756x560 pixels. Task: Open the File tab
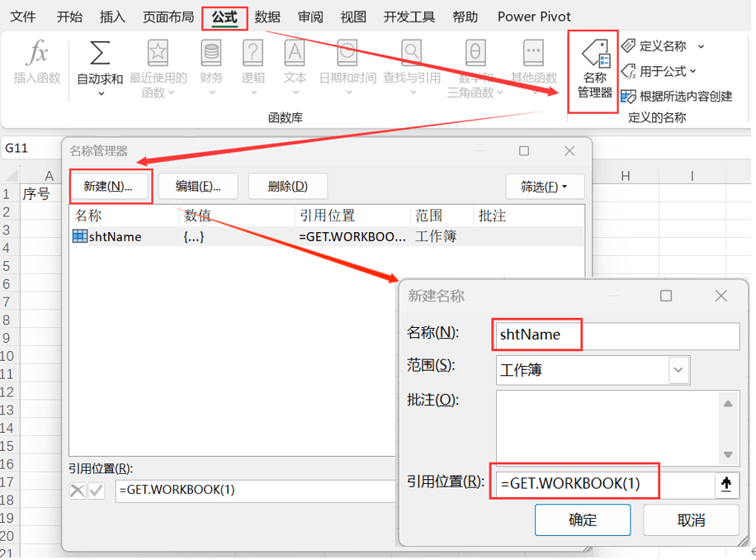tap(22, 17)
